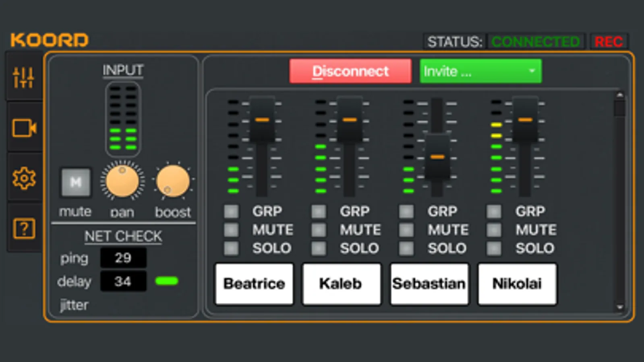This screenshot has height=362, width=644.
Task: Click the INPUT level meter
Action: point(123,119)
